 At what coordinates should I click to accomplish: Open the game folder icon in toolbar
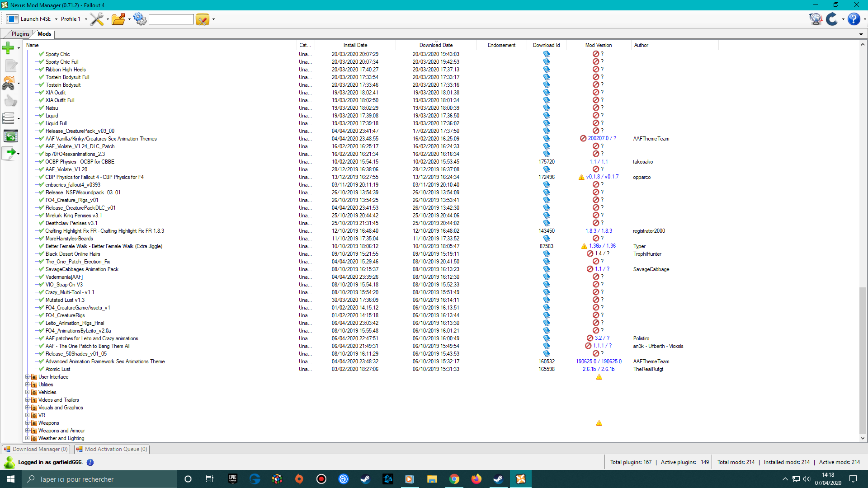[x=118, y=19]
